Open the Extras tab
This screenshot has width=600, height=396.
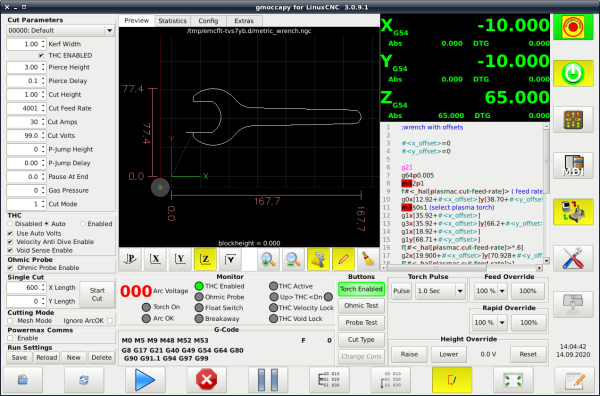[244, 21]
